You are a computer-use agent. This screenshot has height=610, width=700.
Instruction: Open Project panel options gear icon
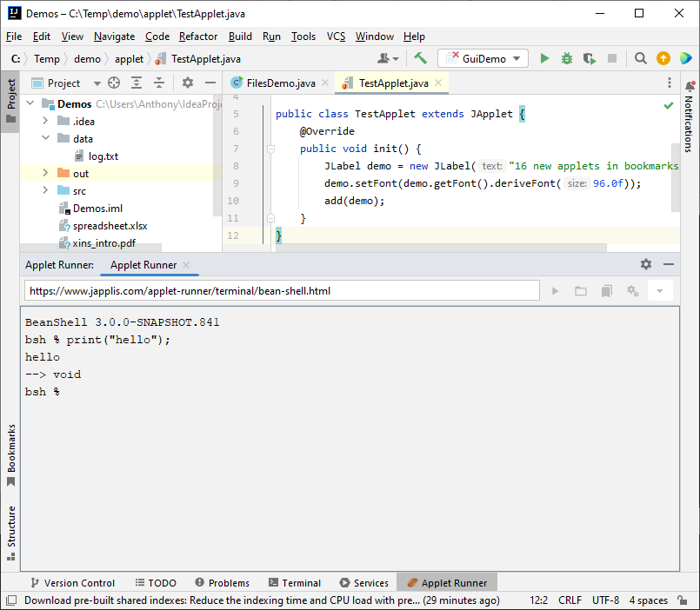tap(188, 83)
